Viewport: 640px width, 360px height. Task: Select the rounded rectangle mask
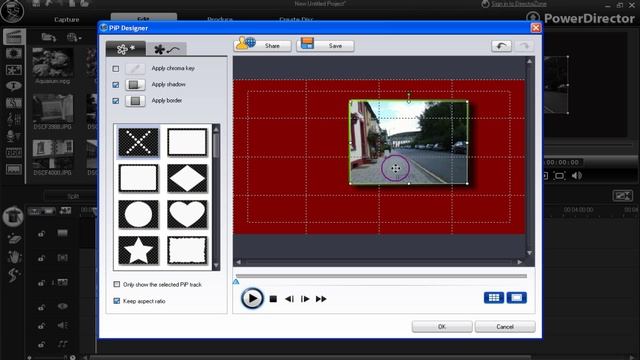click(138, 178)
